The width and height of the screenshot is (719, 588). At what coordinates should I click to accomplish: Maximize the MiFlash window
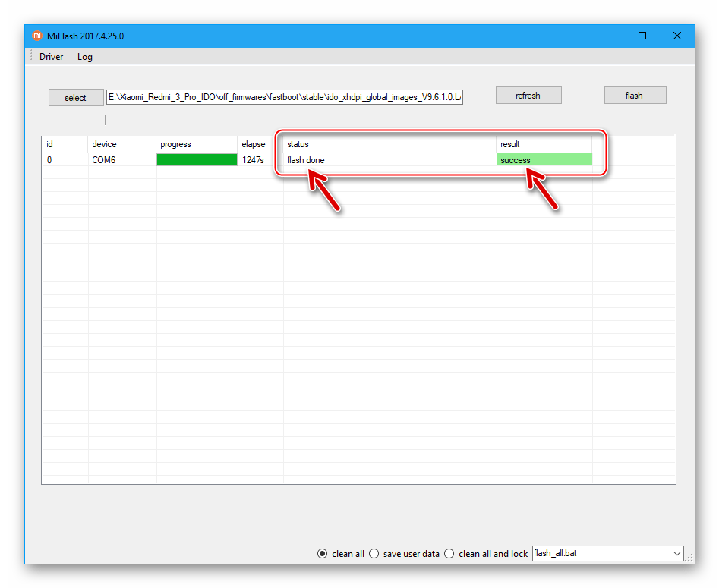pyautogui.click(x=642, y=36)
